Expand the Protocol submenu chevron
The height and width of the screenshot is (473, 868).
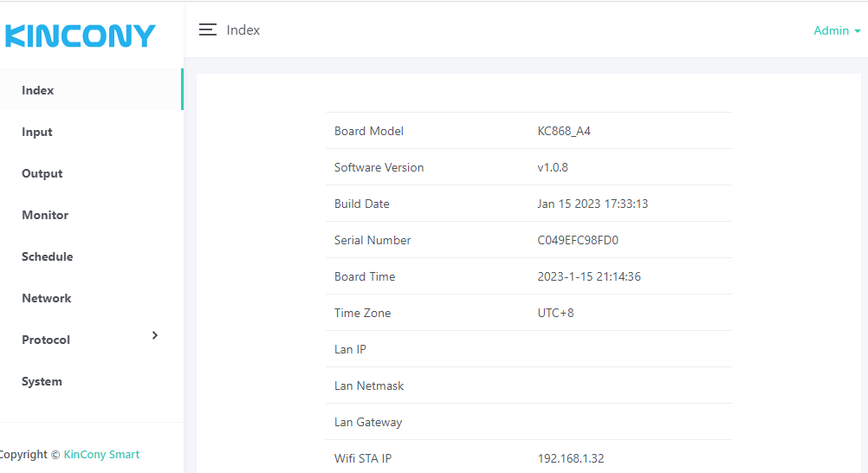pyautogui.click(x=155, y=335)
